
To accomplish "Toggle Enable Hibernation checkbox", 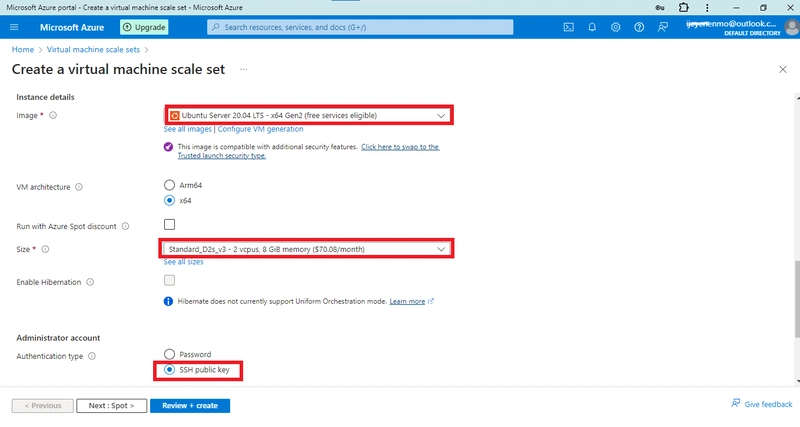I will pyautogui.click(x=169, y=280).
